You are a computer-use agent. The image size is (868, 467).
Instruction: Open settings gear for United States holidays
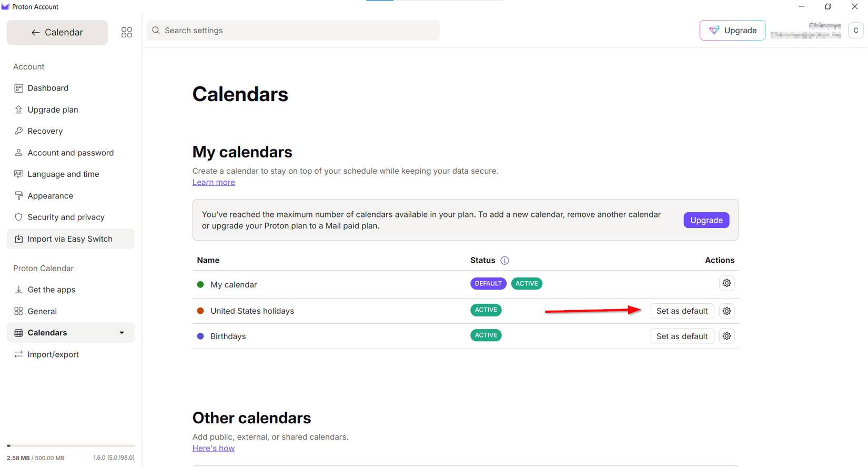tap(726, 311)
